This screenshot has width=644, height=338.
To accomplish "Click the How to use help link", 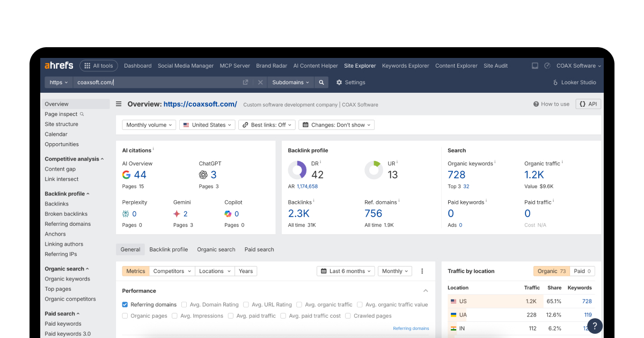I will pos(551,104).
